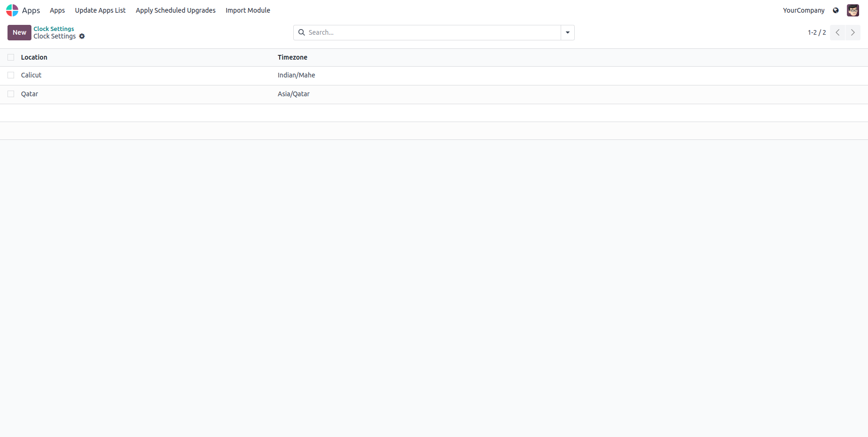
Task: Select the Calicut row checkbox
Action: pos(11,75)
